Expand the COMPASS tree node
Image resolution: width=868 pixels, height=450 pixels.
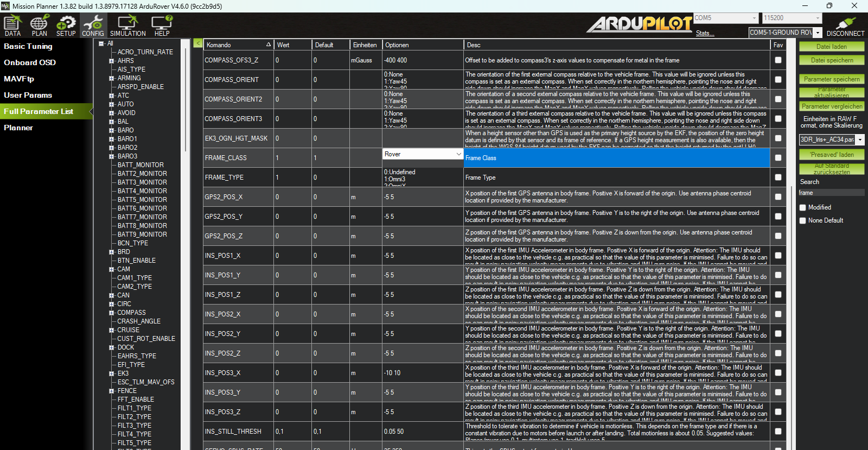coord(111,313)
